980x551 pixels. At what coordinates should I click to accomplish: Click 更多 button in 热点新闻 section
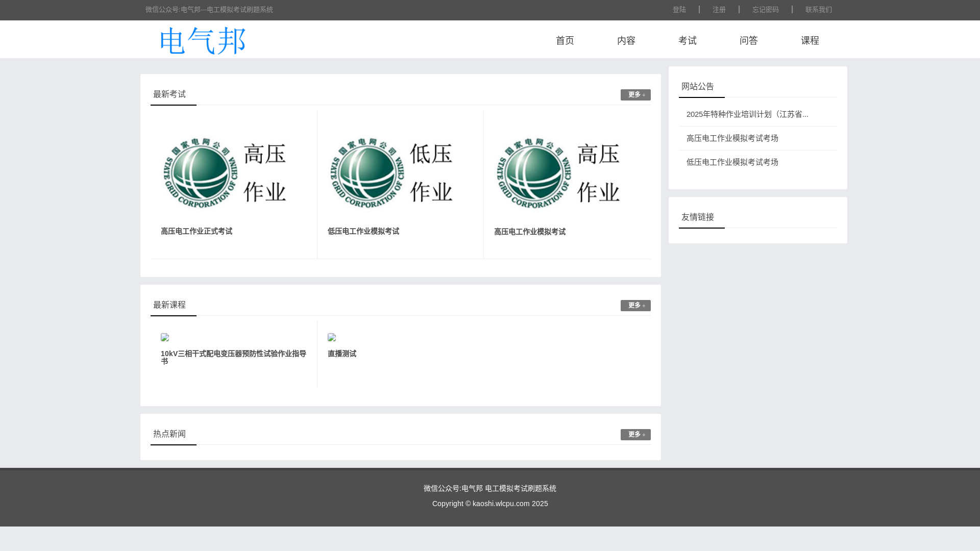pyautogui.click(x=635, y=435)
